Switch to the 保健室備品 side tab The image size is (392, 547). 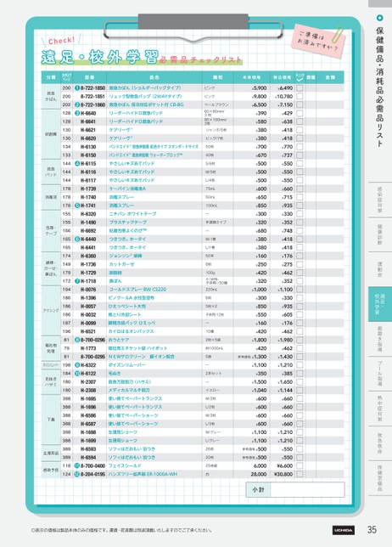(x=380, y=478)
